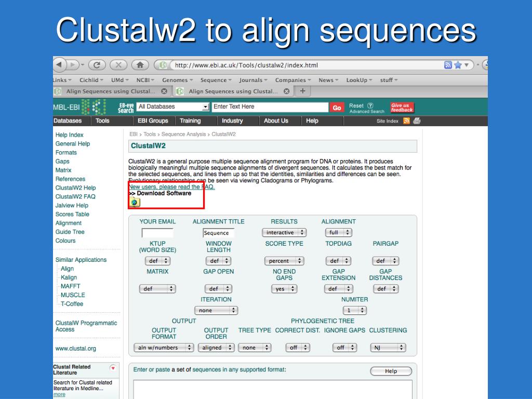The image size is (532, 399).
Task: Open the OUTPUT ORDER aligned dropdown
Action: tap(216, 348)
